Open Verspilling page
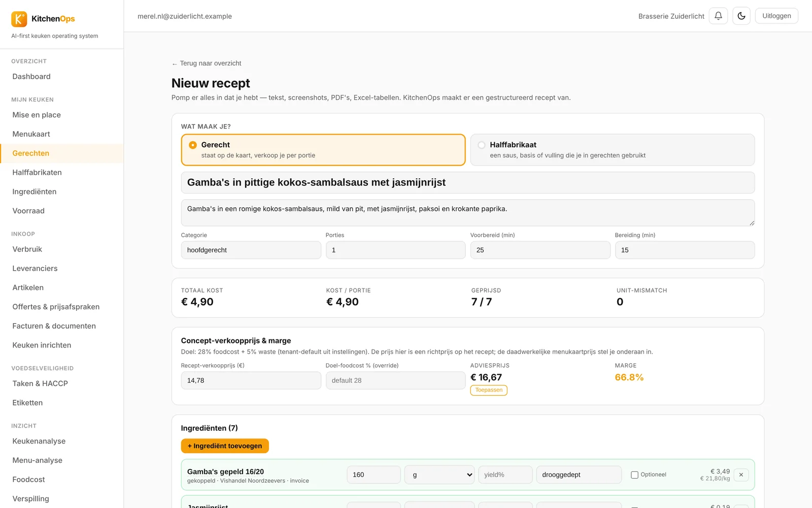The height and width of the screenshot is (508, 812). point(31,499)
